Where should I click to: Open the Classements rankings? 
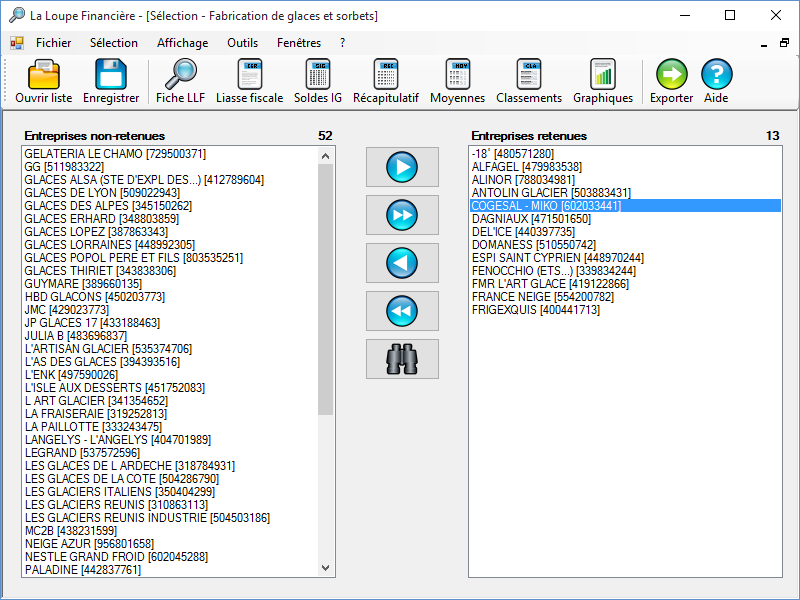[529, 82]
